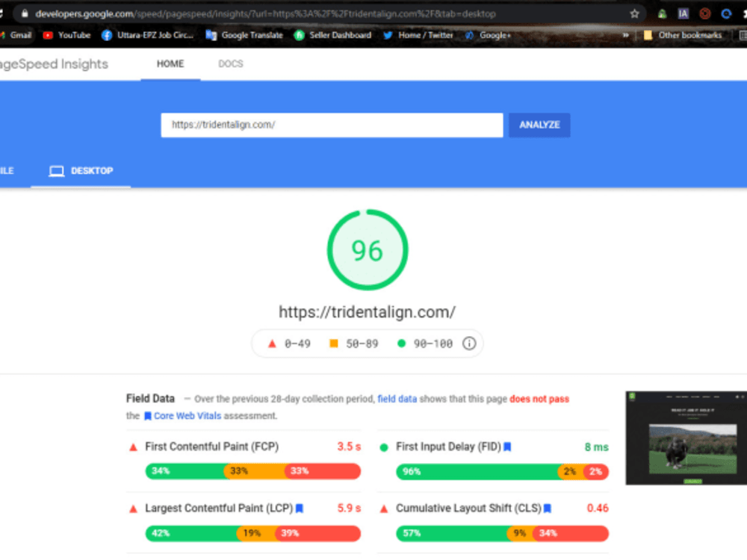
Task: Open Uttara-EPZ Job Circ bookmark
Action: 147,35
